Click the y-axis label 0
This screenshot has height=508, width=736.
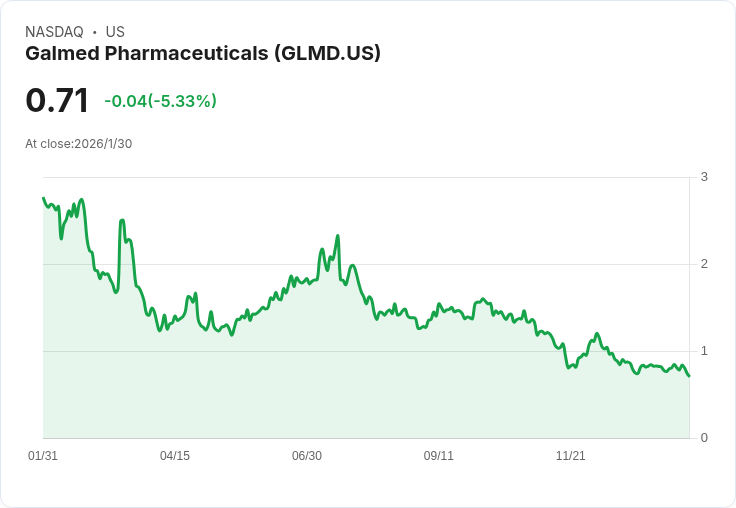tap(704, 438)
